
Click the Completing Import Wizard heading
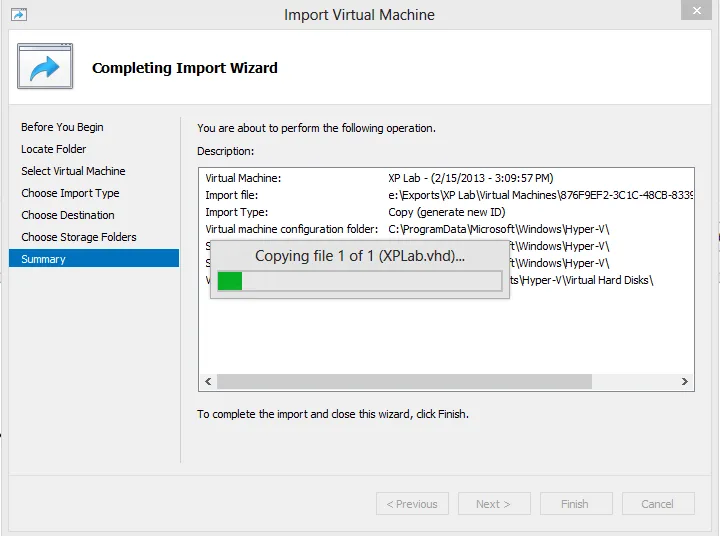pyautogui.click(x=185, y=68)
